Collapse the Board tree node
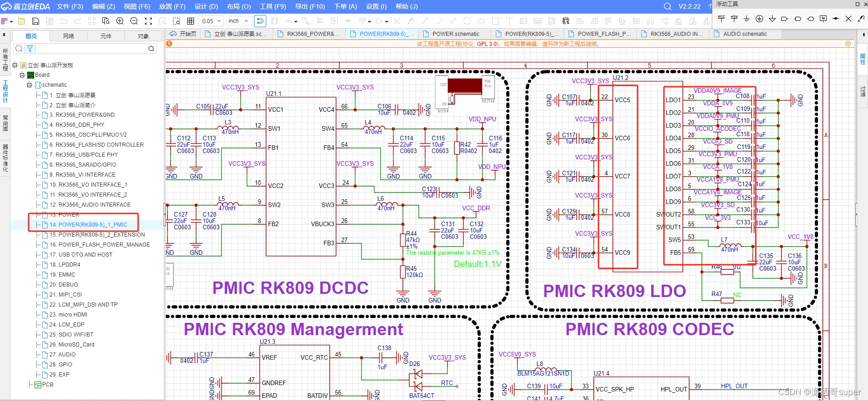 (22, 75)
